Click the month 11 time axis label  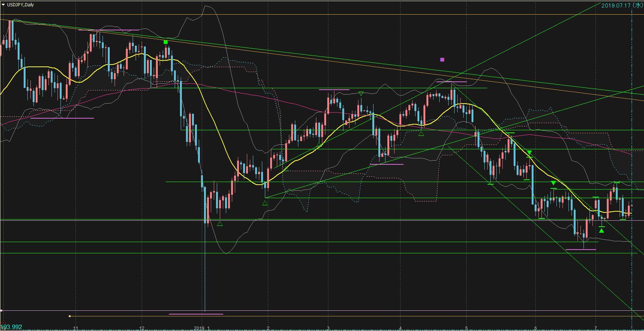(x=76, y=328)
